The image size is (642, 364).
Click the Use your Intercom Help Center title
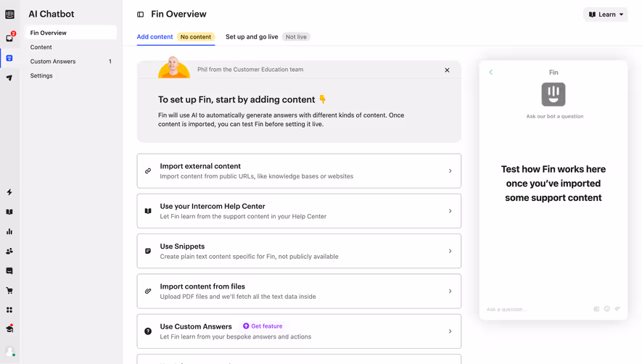point(213,207)
